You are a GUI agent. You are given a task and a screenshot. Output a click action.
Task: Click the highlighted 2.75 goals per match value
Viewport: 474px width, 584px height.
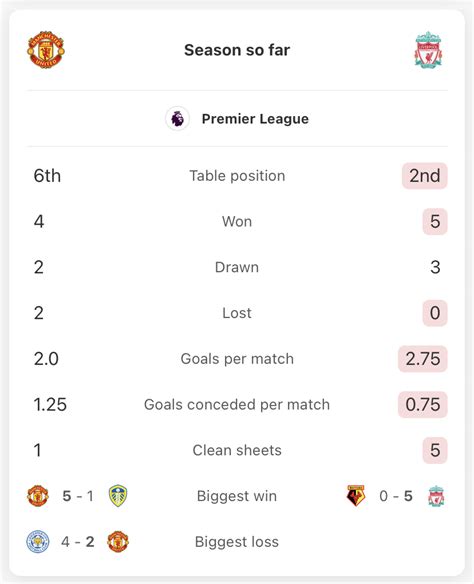click(423, 359)
